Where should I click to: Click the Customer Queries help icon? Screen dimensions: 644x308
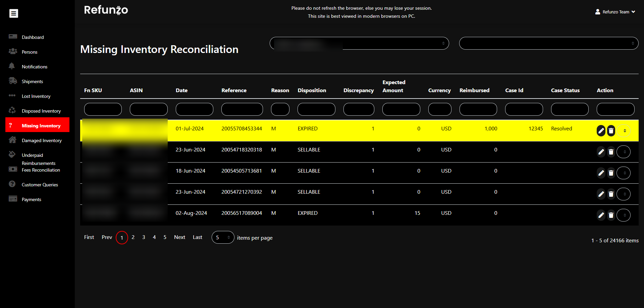(12, 184)
